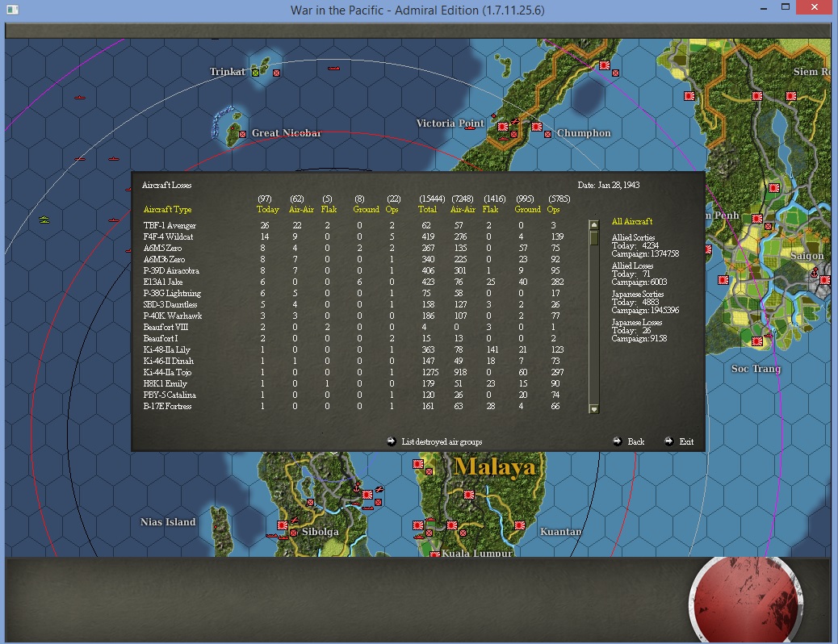Viewport: 838px width, 644px height.
Task: Click the Japanese base icon at Great Nicobar
Action: coord(243,134)
